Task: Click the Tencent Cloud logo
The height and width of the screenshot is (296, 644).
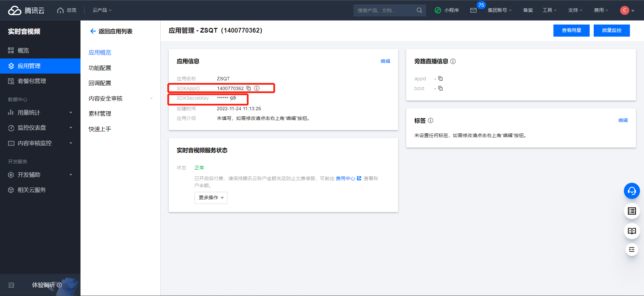Action: (26, 10)
